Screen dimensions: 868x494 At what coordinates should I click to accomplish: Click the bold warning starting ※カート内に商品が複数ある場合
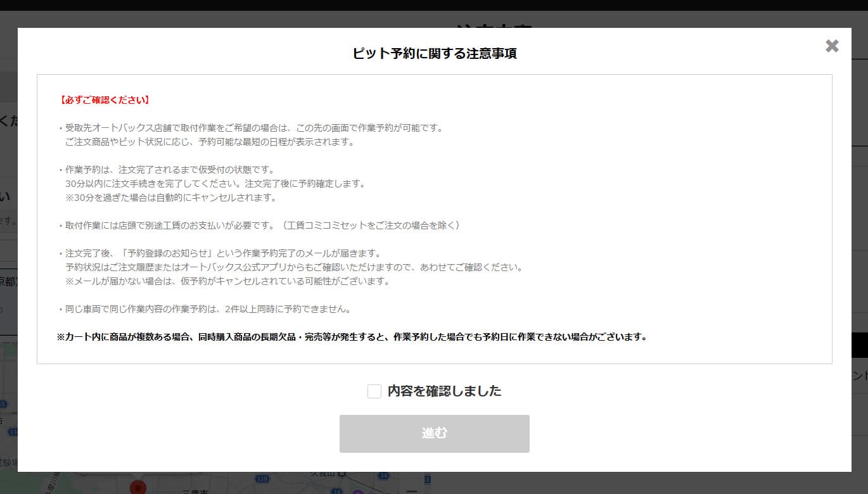[352, 337]
